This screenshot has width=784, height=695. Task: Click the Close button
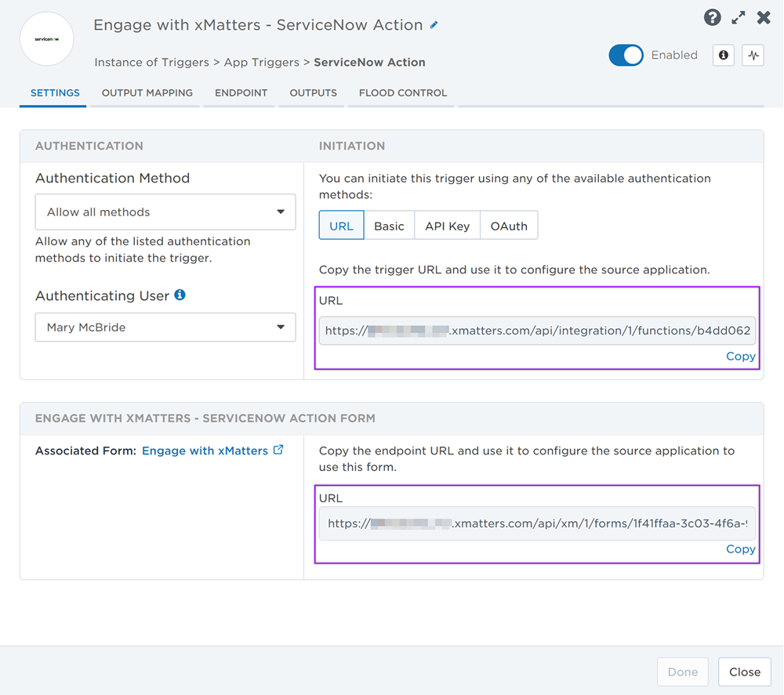click(745, 672)
